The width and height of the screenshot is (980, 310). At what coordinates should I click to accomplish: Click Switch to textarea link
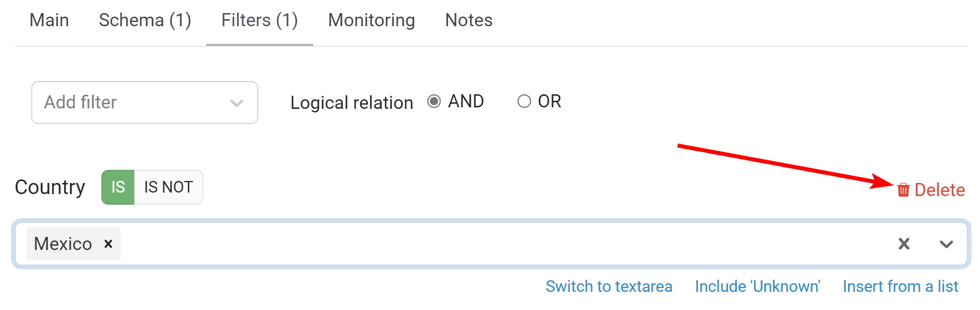[609, 286]
